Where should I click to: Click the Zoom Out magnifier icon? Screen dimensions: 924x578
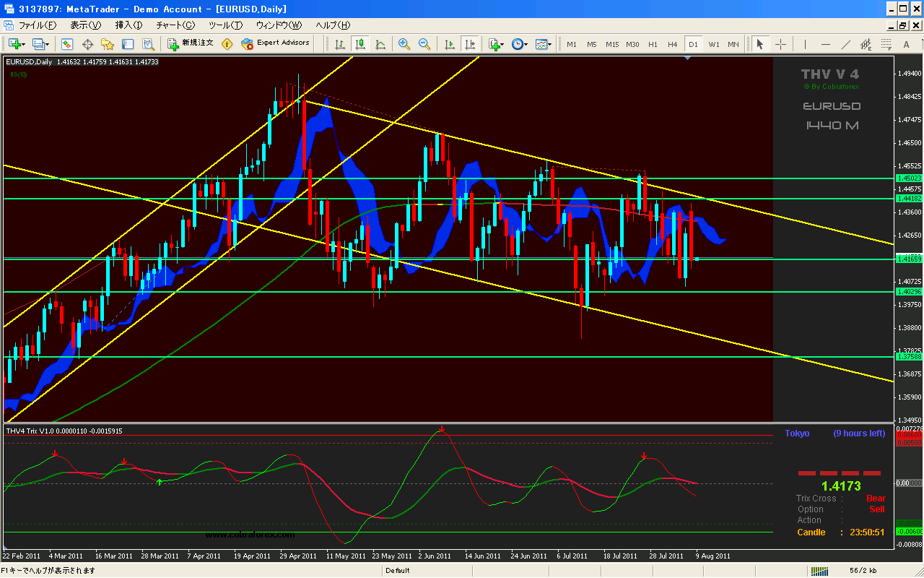click(424, 44)
